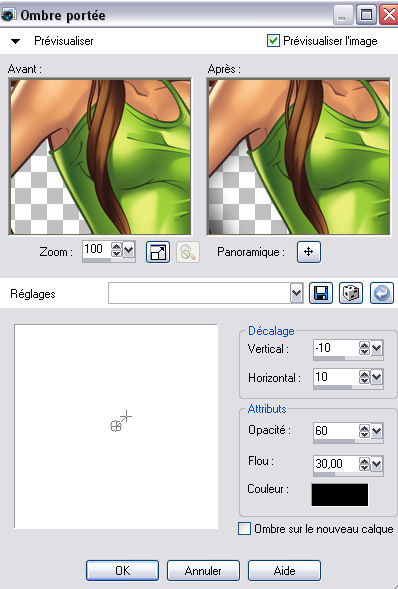Open the black Couleur swatch
Screen dimensions: 398x589
[340, 495]
